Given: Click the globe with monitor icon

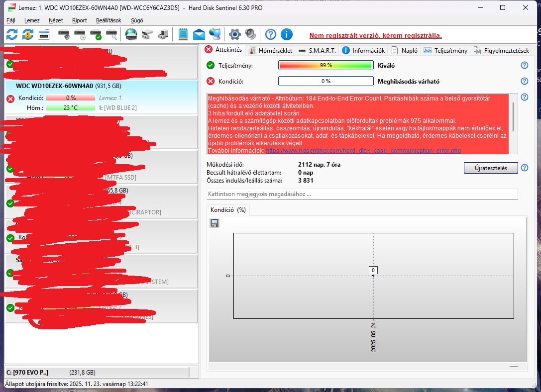Looking at the screenshot, I should point(216,34).
